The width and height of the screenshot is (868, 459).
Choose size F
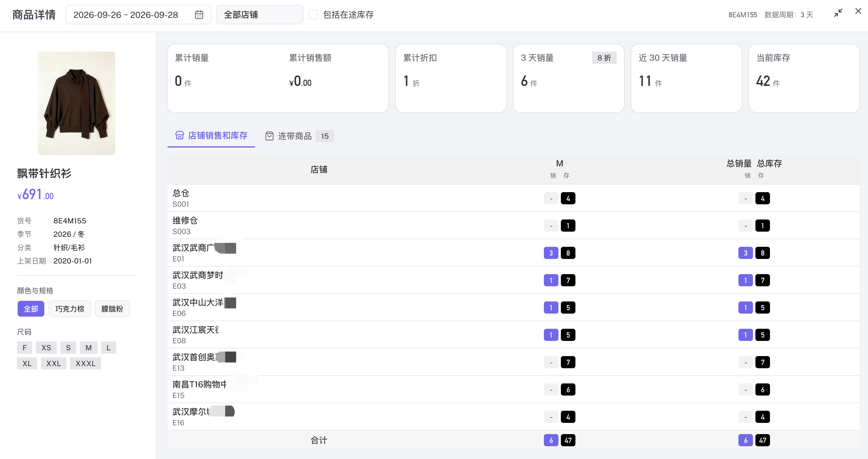point(25,348)
